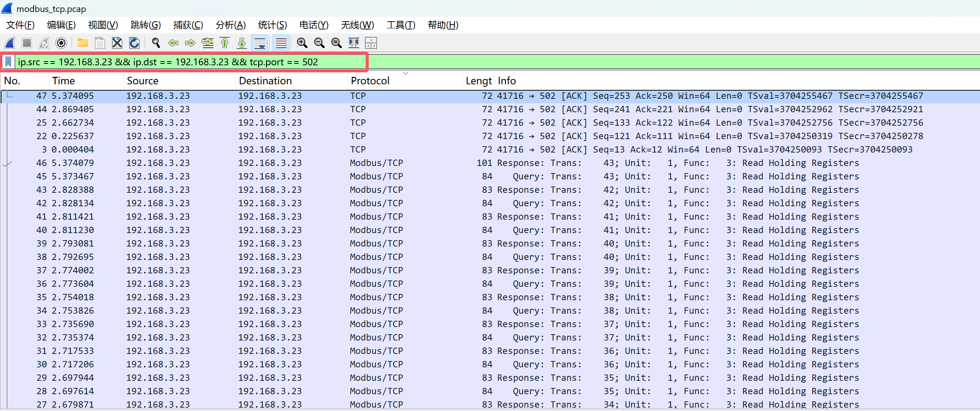Jump to the last packet
Screen dimensions: 980x411
tap(242, 43)
